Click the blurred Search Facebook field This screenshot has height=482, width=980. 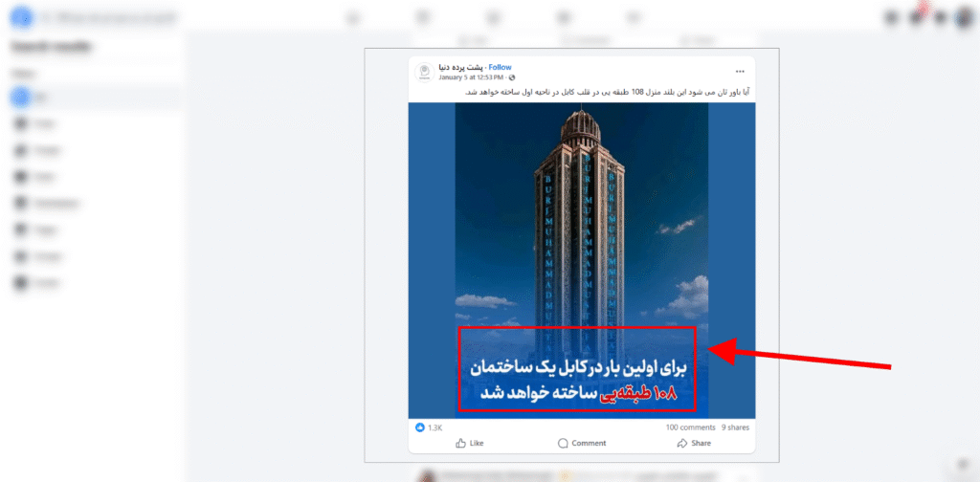coord(109,18)
